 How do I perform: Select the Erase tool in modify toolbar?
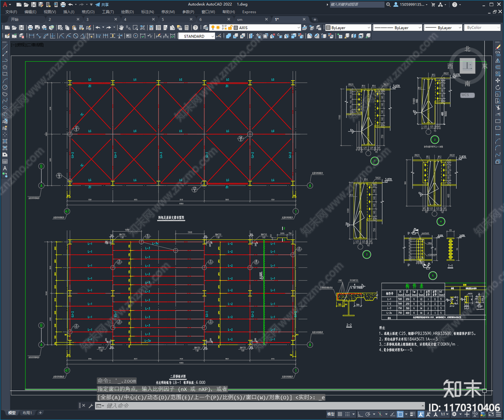pos(498,47)
